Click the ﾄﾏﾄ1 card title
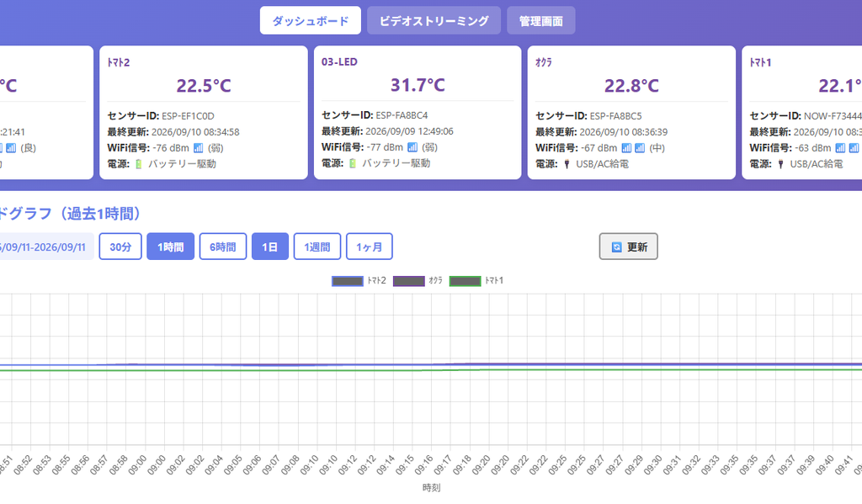This screenshot has height=504, width=862. pyautogui.click(x=761, y=62)
